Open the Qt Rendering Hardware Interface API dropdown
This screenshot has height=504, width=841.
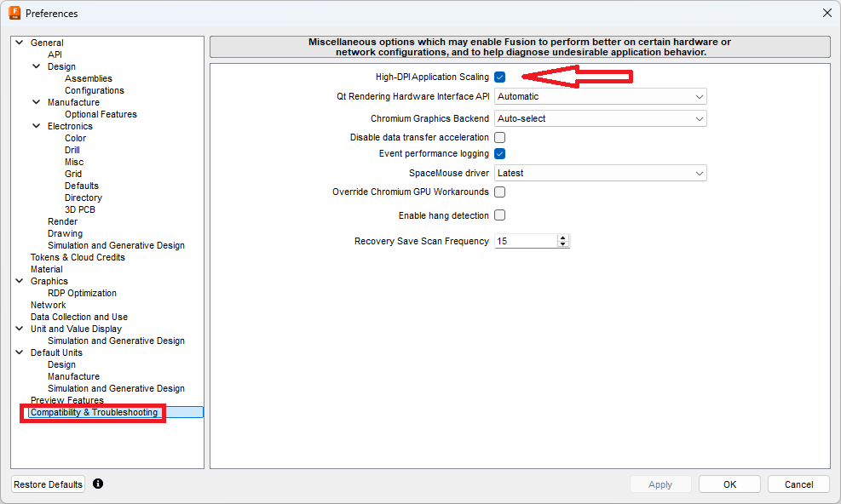click(x=600, y=96)
